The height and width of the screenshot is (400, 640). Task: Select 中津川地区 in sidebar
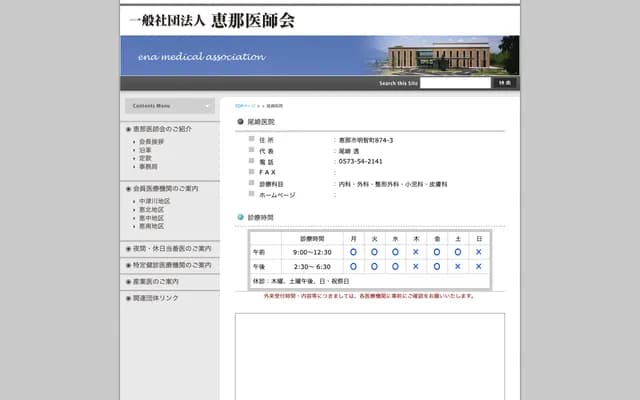pyautogui.click(x=155, y=201)
